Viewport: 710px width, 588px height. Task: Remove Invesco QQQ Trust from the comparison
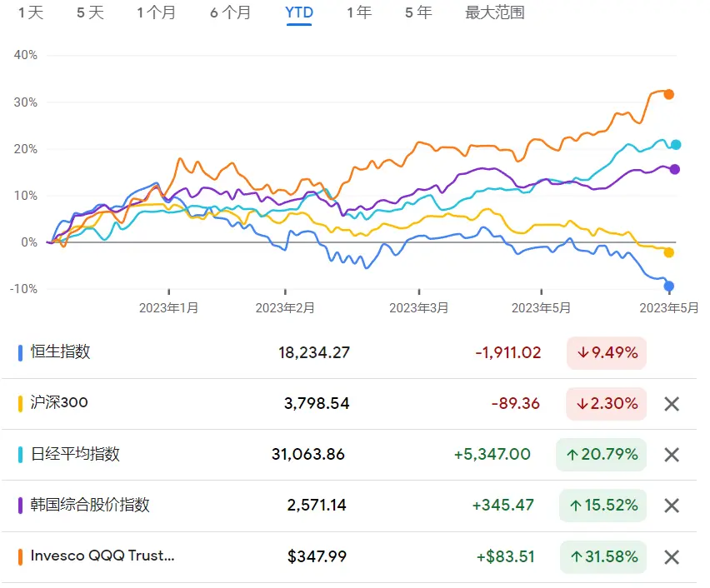click(x=672, y=556)
